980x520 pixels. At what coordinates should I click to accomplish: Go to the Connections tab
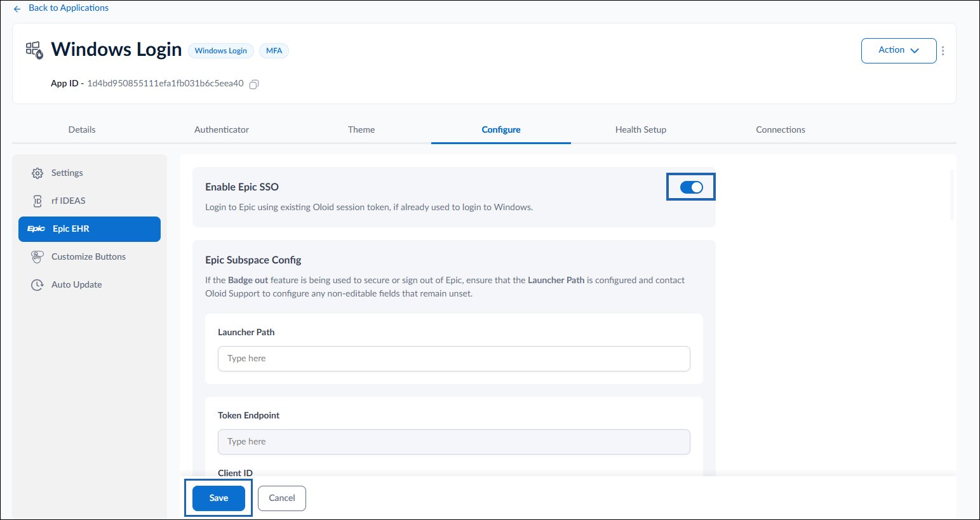pos(781,130)
